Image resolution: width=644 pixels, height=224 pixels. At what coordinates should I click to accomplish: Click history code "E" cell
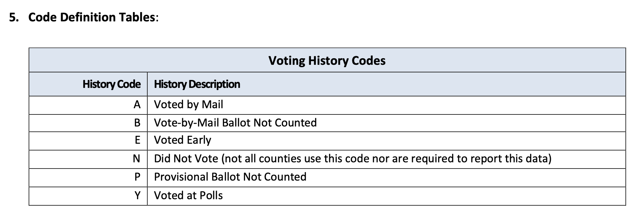pyautogui.click(x=137, y=140)
